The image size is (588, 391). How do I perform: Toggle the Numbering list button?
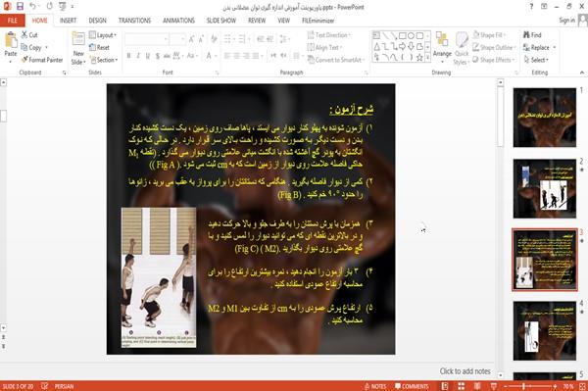point(242,38)
